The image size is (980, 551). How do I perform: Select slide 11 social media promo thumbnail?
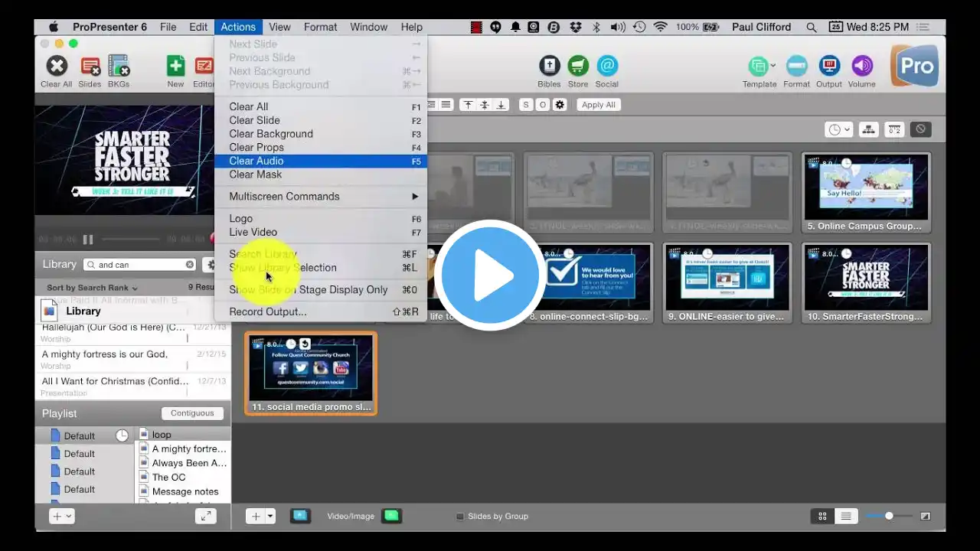[x=311, y=373]
